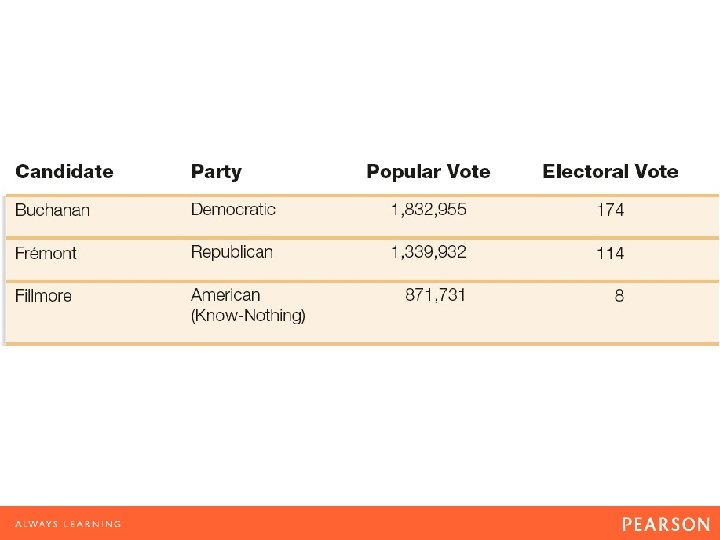This screenshot has width=720, height=540.
Task: Click electoral vote value 114
Action: [x=610, y=253]
